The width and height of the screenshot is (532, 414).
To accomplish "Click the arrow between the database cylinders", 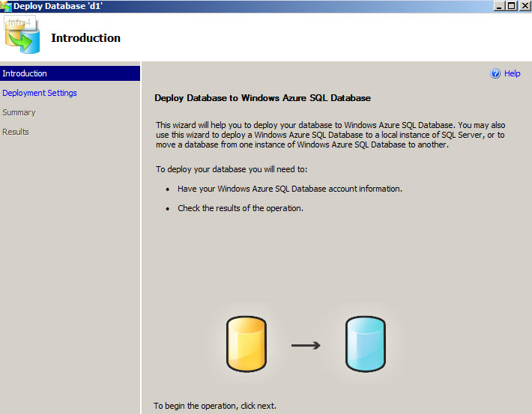I will [x=306, y=345].
